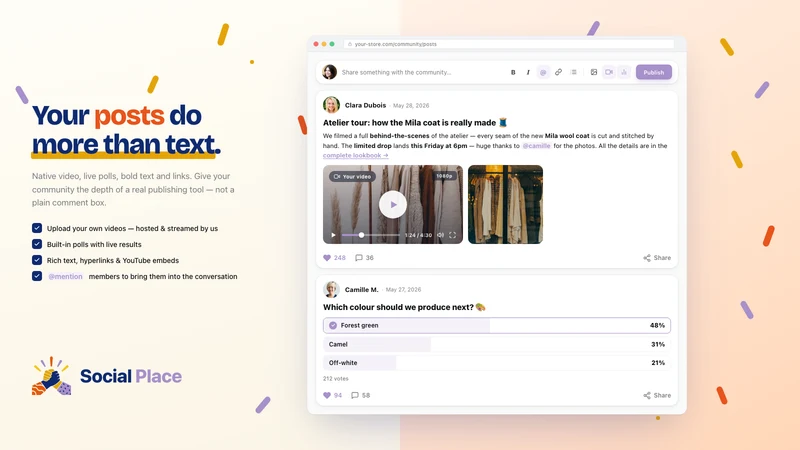Focus the Share something with the community field

pyautogui.click(x=396, y=72)
